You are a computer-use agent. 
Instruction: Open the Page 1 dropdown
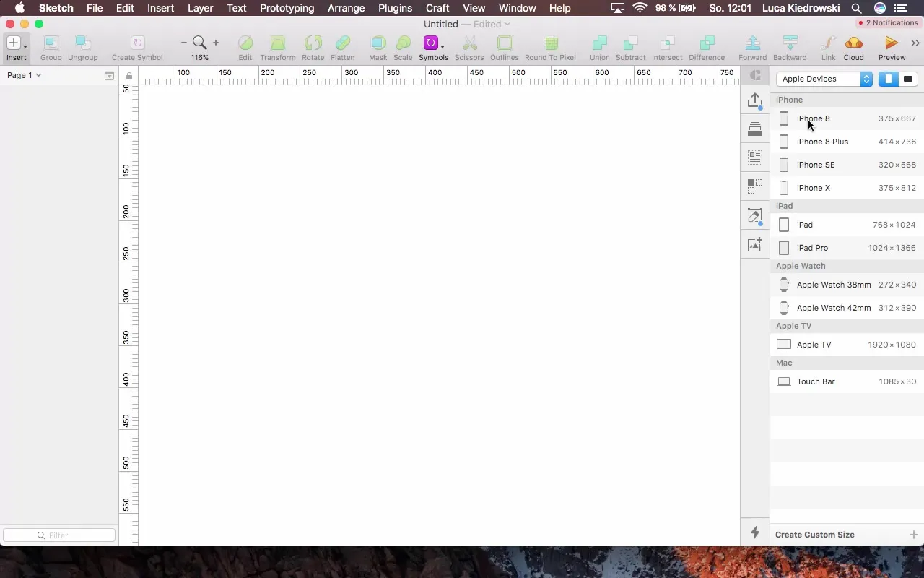[x=24, y=75]
